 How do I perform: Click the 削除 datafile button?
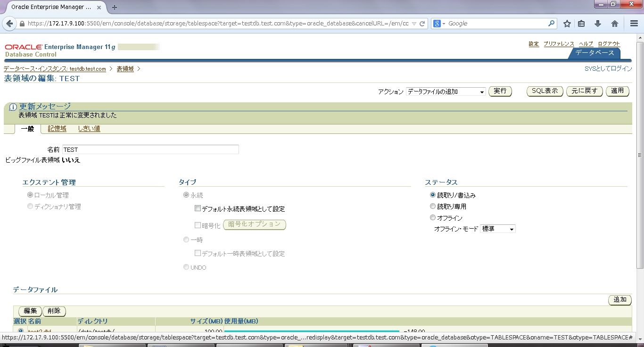tap(54, 311)
